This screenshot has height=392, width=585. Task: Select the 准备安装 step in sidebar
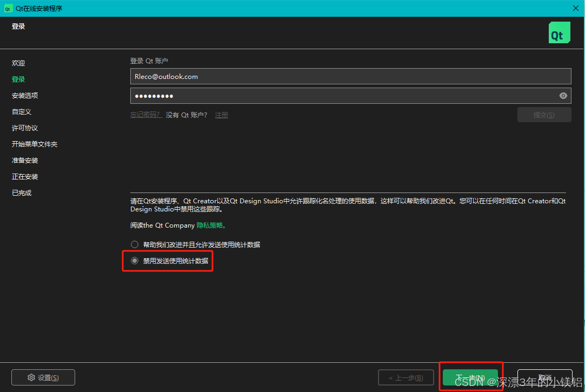coord(25,161)
